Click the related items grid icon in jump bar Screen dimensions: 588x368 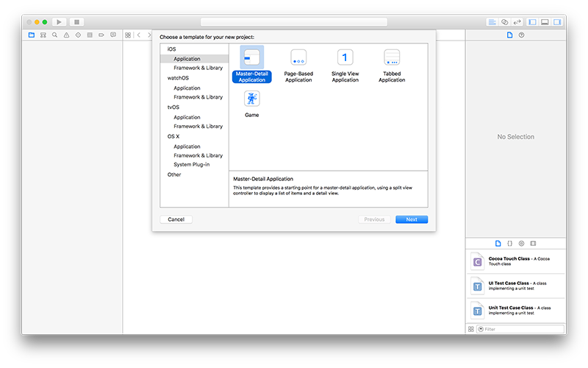point(128,35)
